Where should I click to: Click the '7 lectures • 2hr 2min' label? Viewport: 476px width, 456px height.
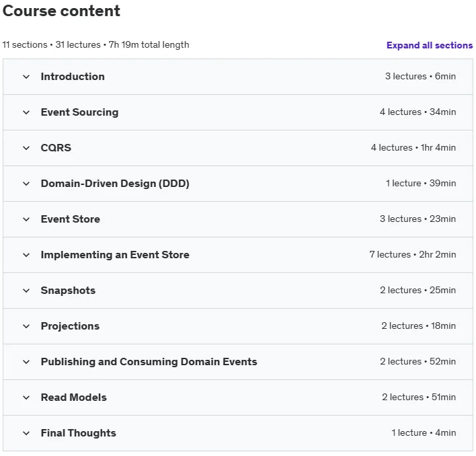tap(413, 254)
